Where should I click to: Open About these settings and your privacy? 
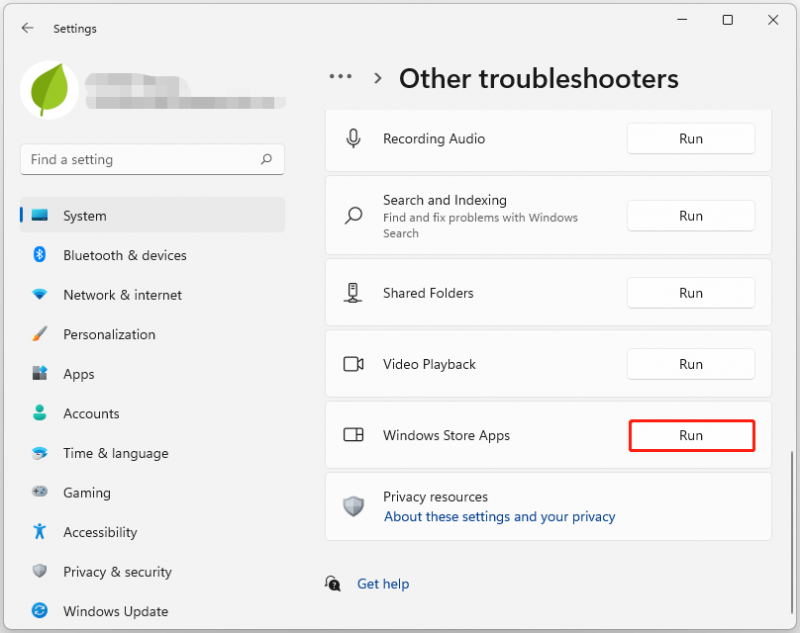pyautogui.click(x=499, y=517)
